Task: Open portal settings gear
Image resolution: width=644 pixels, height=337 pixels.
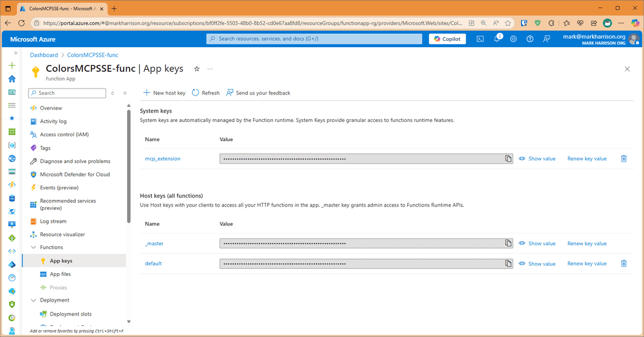Action: pyautogui.click(x=514, y=39)
